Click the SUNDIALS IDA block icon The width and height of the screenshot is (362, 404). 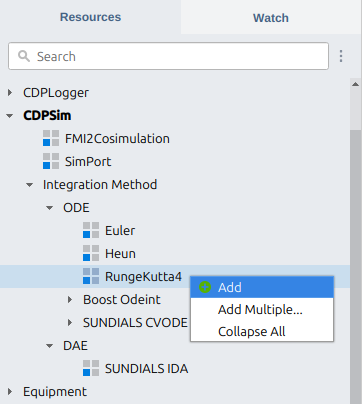[x=91, y=368]
